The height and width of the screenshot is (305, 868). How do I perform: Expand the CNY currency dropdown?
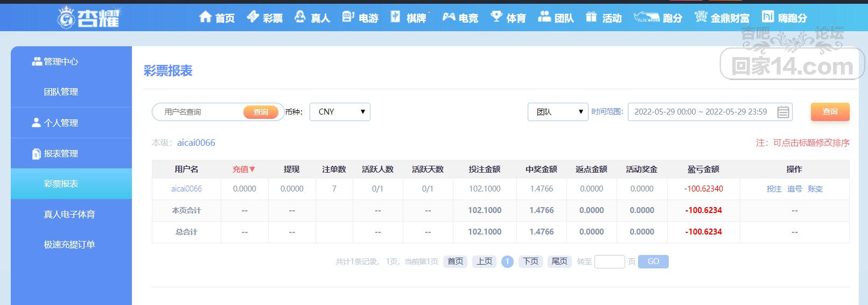340,112
